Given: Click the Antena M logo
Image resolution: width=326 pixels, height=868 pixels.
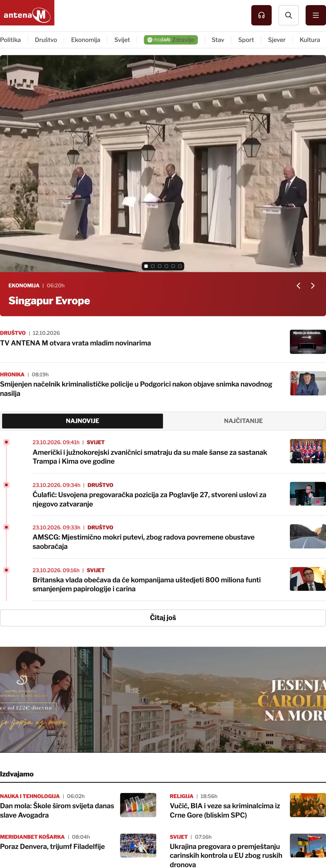Looking at the screenshot, I should coord(27,13).
